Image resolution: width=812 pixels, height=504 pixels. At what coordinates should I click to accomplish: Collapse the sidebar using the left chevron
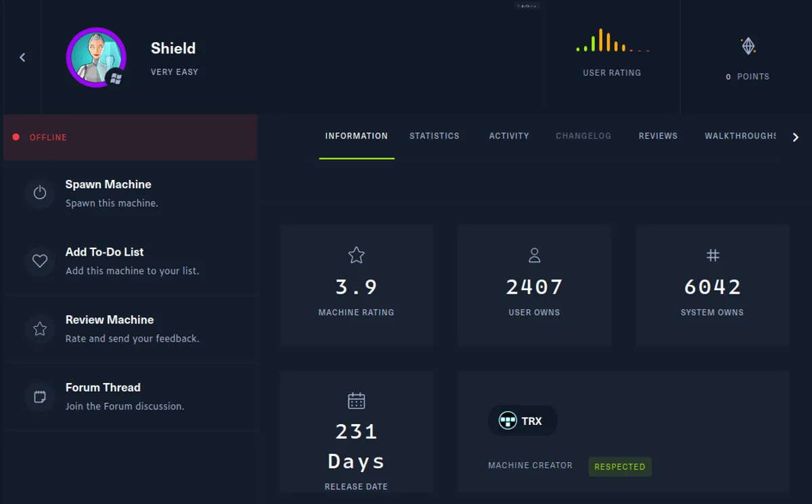coord(22,57)
